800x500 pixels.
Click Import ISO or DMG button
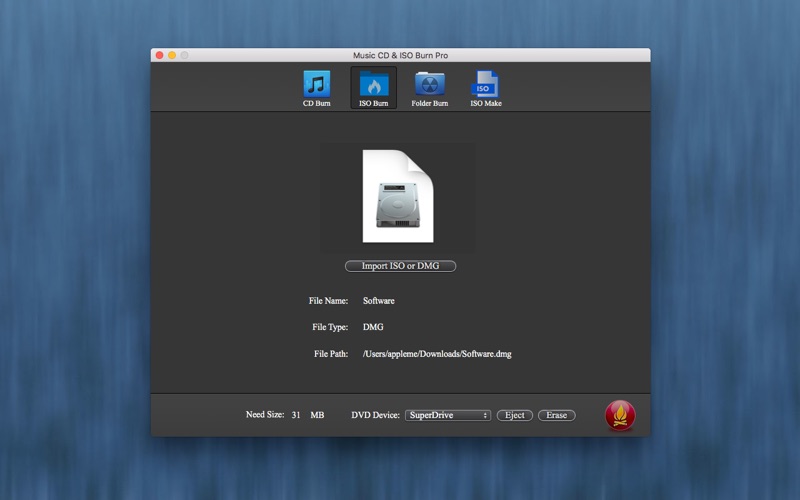(401, 266)
